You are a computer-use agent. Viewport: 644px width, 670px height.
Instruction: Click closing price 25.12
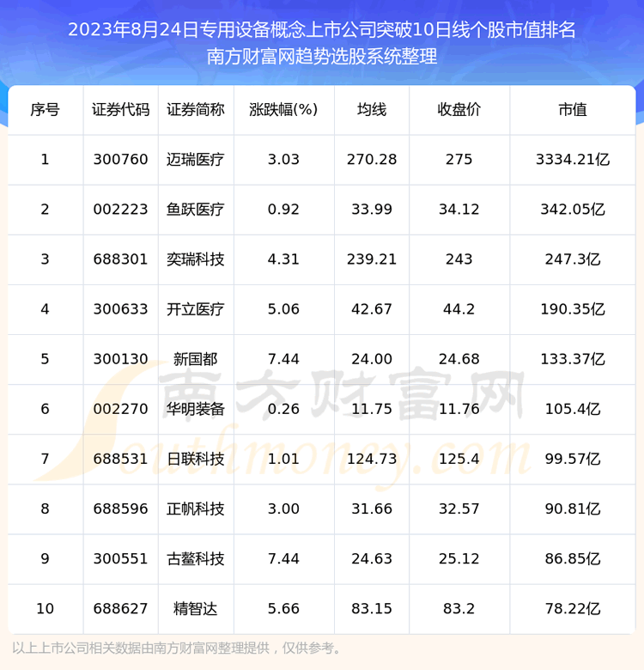point(459,559)
